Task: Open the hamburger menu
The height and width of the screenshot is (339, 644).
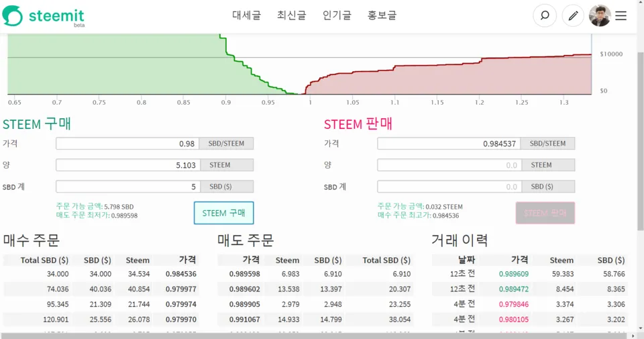Action: coord(621,15)
